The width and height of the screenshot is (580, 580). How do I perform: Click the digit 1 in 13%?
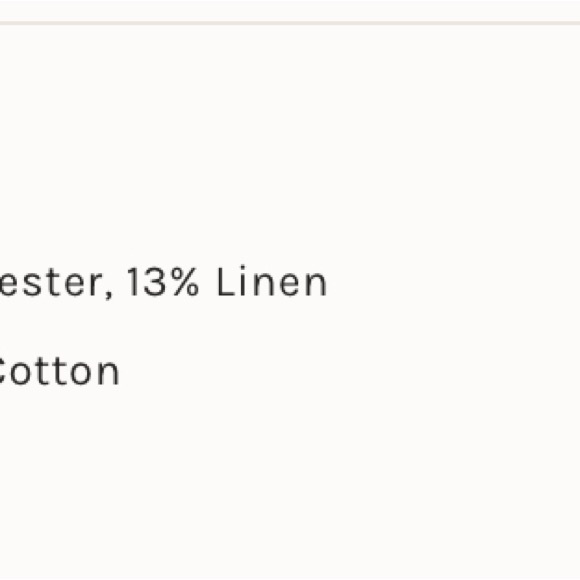[x=134, y=281]
